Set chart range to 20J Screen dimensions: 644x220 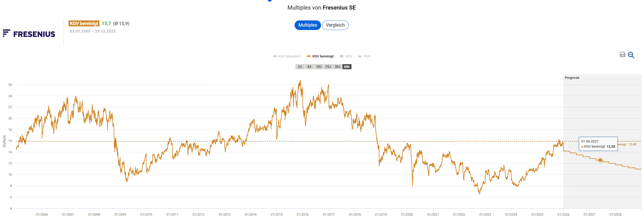pos(337,67)
